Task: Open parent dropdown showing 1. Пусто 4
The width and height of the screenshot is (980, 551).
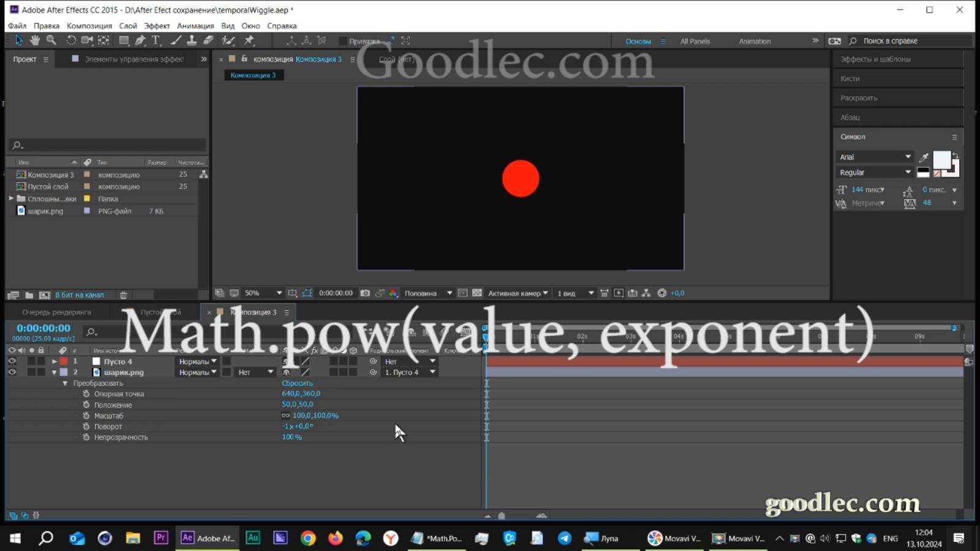Action: (x=409, y=372)
